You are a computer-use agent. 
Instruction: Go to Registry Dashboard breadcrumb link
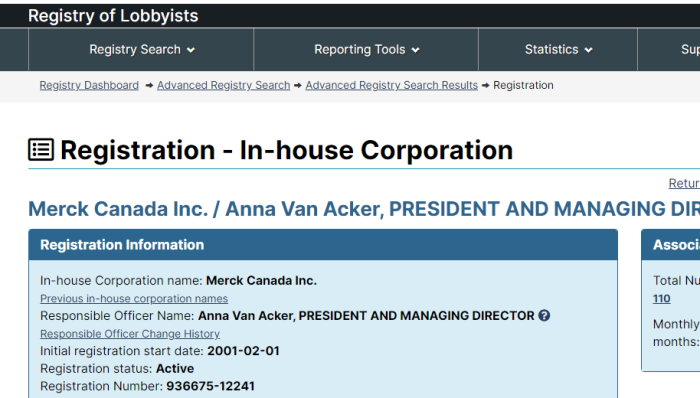(89, 85)
